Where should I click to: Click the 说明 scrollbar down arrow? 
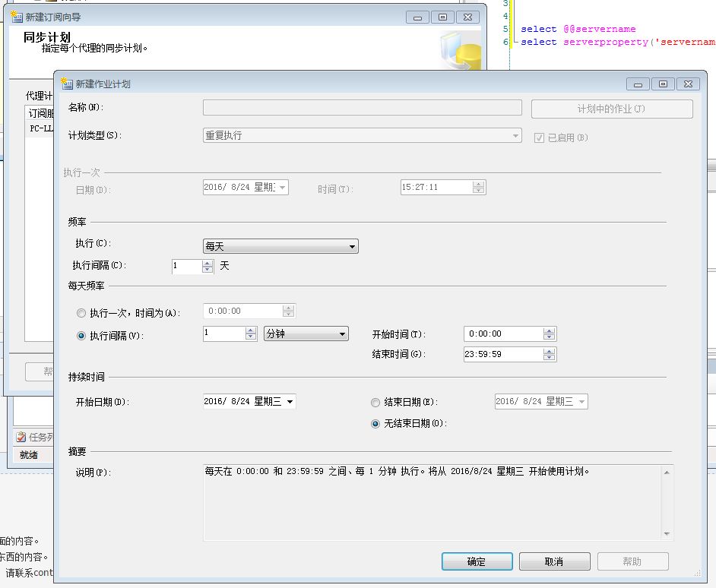[x=667, y=533]
